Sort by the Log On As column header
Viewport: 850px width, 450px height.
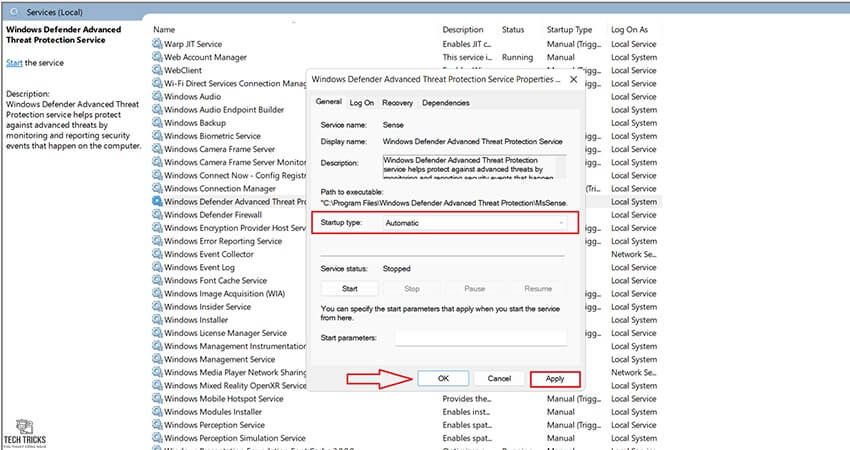click(629, 30)
